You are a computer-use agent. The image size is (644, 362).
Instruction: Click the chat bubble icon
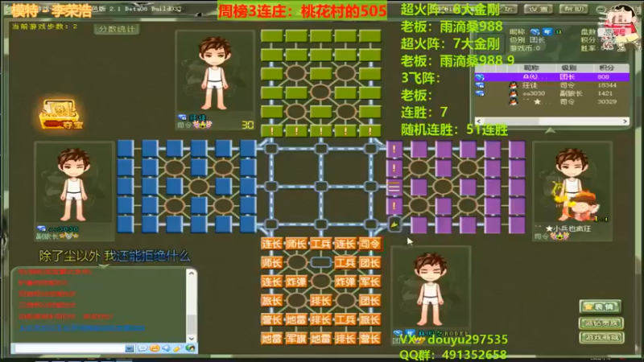pyautogui.click(x=142, y=348)
